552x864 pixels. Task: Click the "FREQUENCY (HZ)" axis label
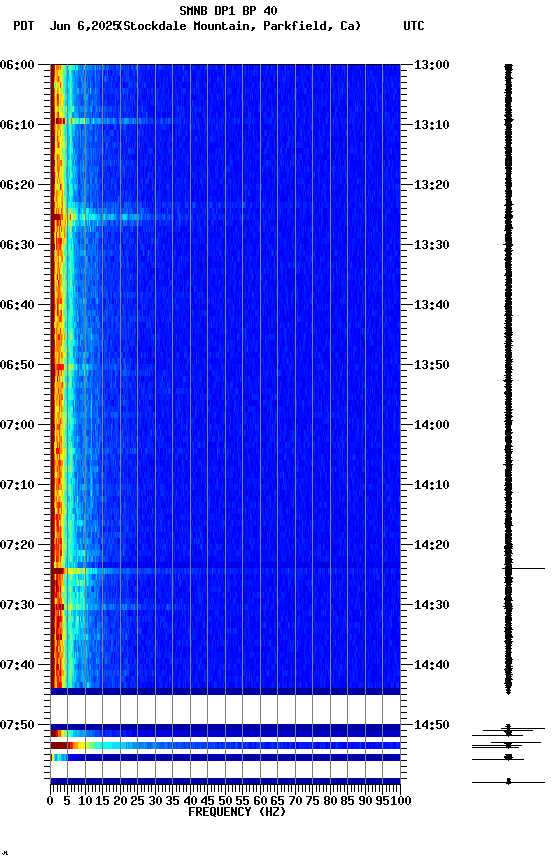[x=237, y=812]
